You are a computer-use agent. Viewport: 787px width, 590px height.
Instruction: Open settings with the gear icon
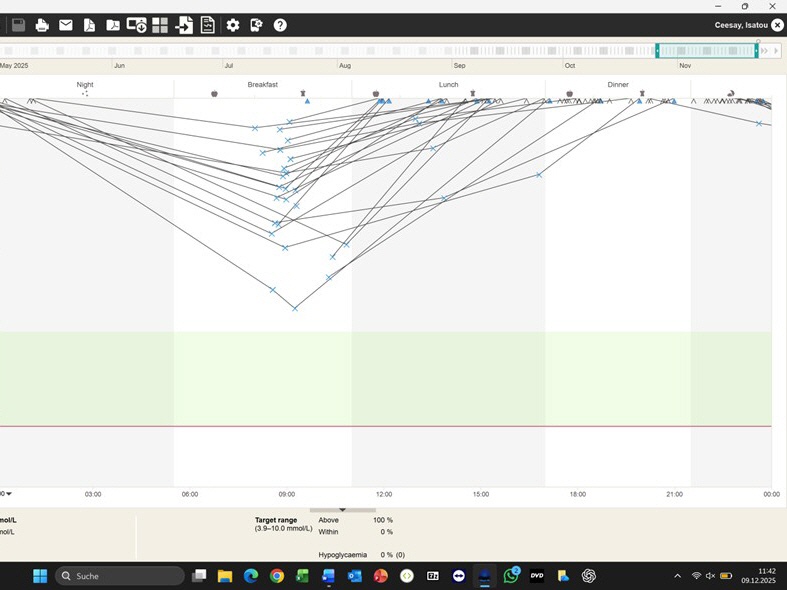pyautogui.click(x=233, y=25)
